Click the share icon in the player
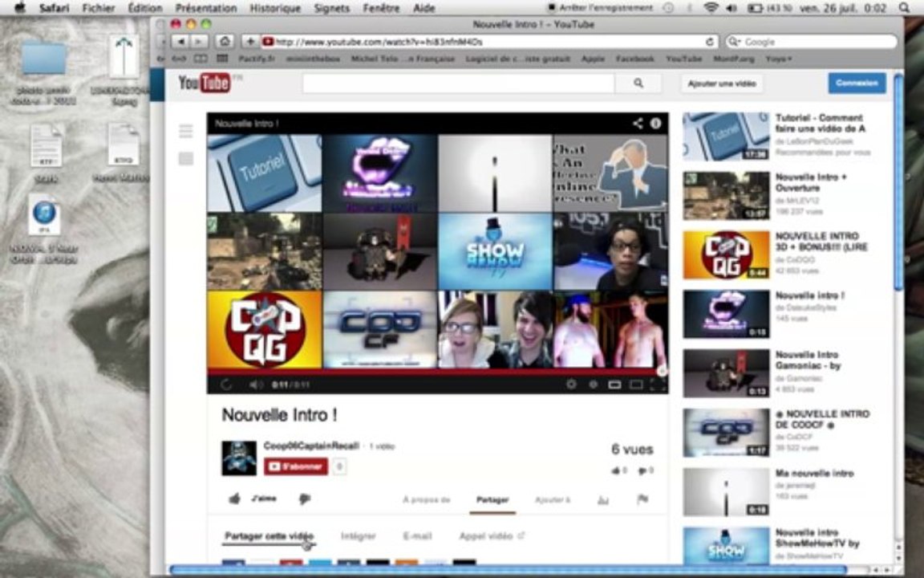 coord(638,124)
